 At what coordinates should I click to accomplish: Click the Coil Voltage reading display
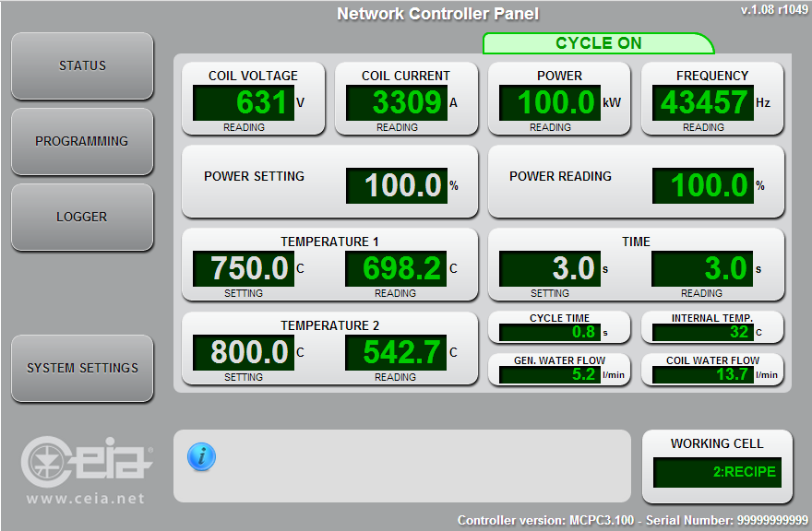pyautogui.click(x=244, y=102)
